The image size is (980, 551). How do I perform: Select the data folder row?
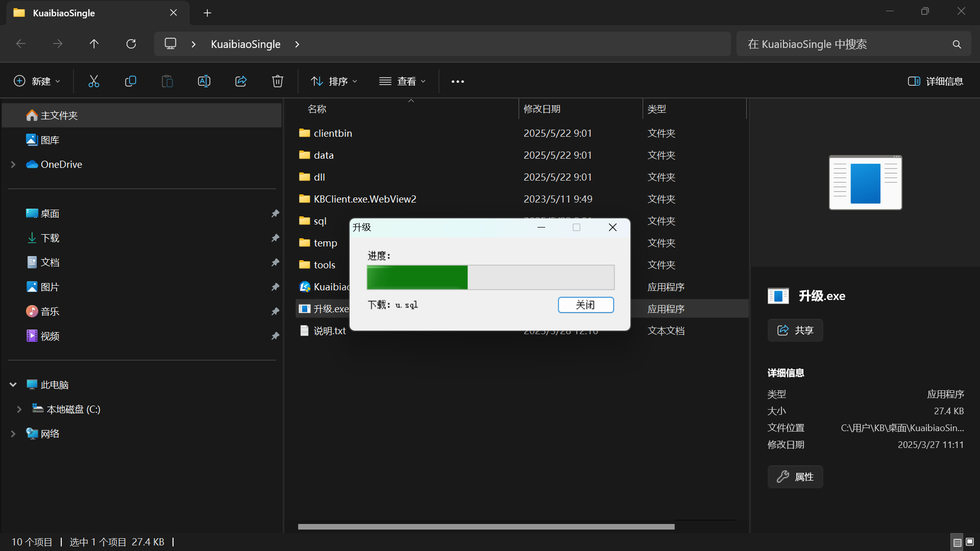(x=522, y=155)
